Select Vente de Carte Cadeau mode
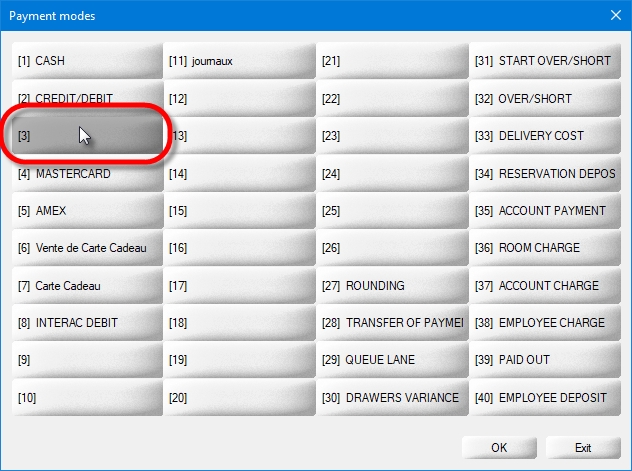Viewport: 632px width, 471px height. click(87, 248)
